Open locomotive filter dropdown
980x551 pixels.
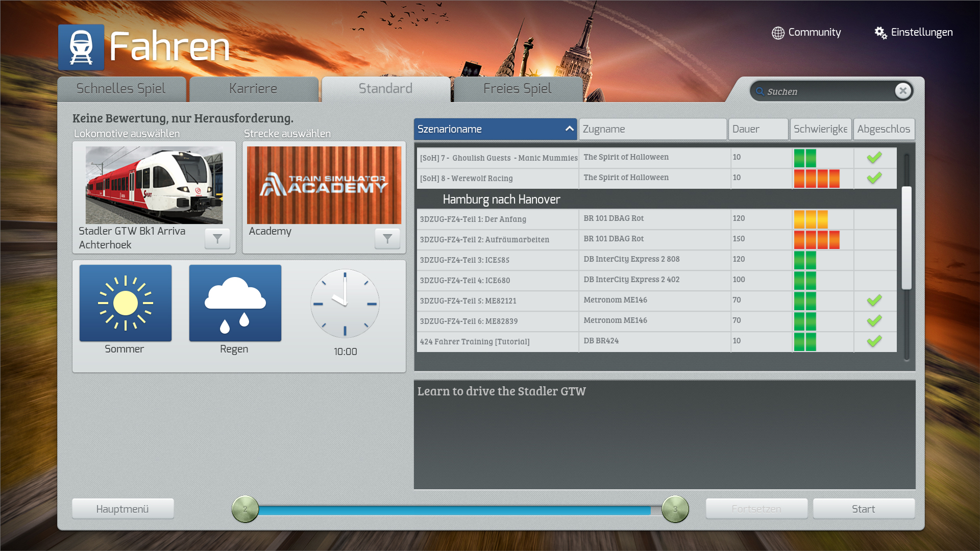coord(217,238)
